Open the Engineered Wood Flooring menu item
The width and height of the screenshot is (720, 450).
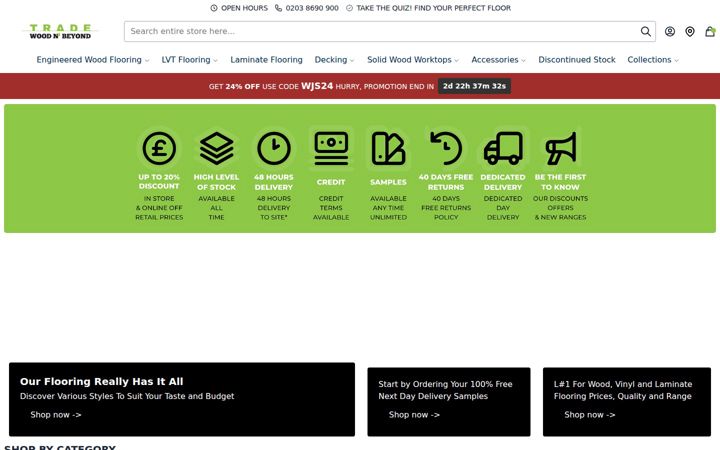89,60
